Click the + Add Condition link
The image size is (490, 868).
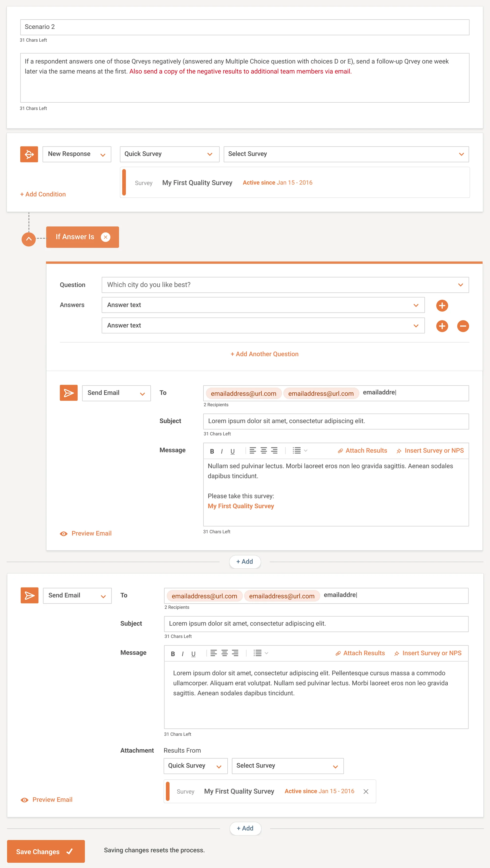(43, 194)
